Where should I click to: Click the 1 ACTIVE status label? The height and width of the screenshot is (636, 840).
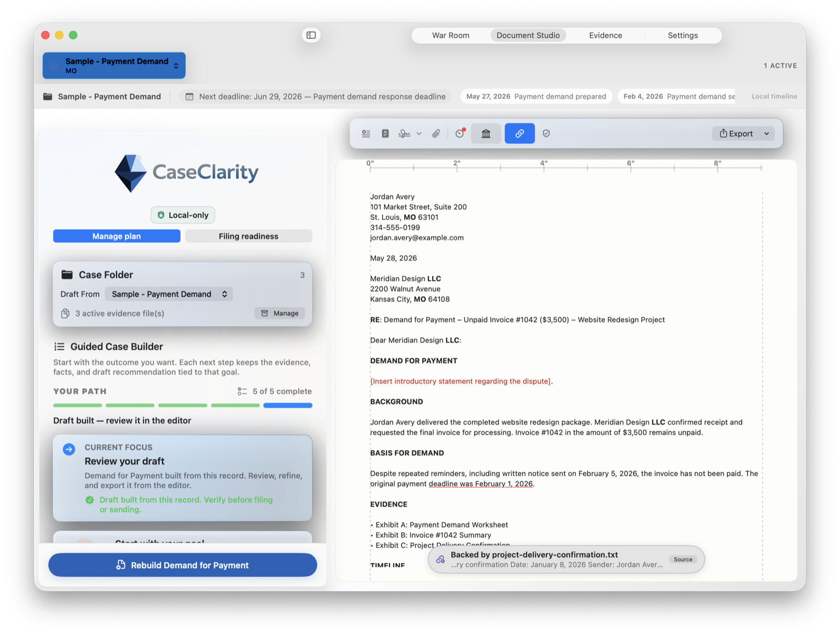pyautogui.click(x=780, y=66)
